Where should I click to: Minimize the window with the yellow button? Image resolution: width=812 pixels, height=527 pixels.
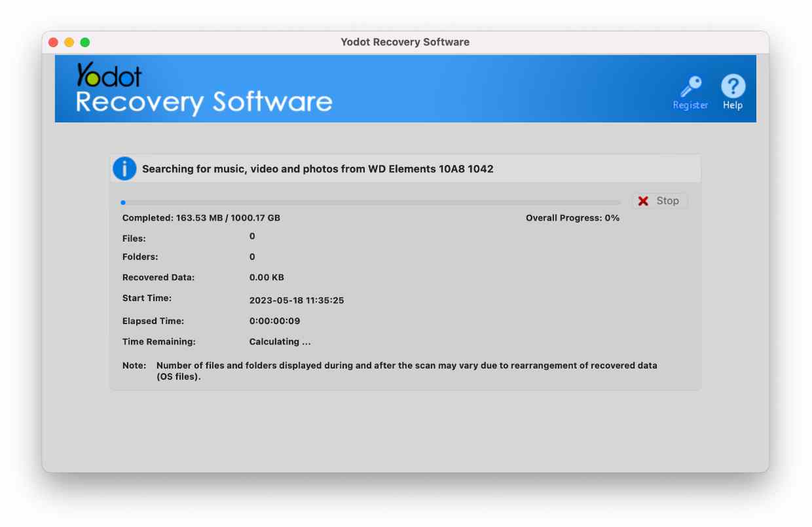pyautogui.click(x=69, y=43)
